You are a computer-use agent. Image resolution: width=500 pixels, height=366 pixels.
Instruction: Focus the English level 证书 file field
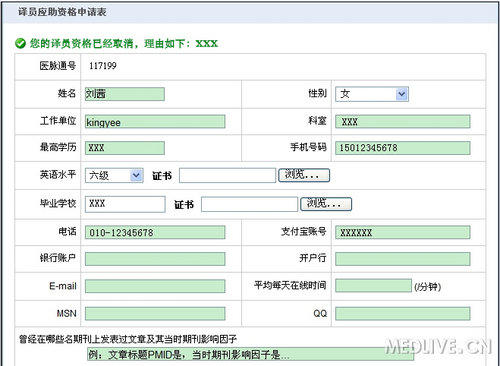click(227, 175)
